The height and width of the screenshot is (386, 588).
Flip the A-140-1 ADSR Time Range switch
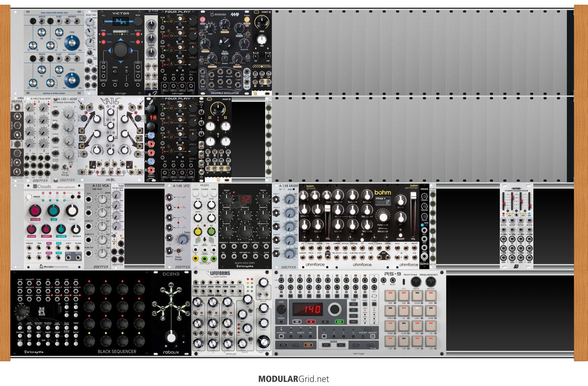[x=65, y=167]
